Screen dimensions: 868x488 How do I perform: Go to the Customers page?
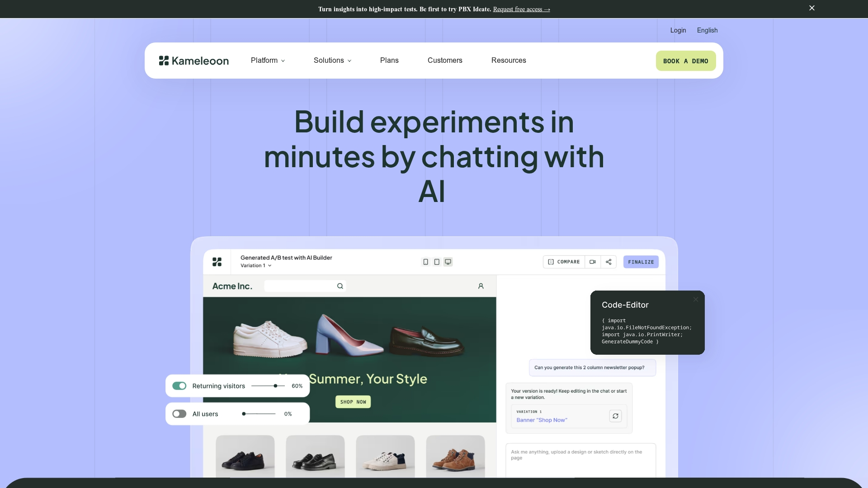click(445, 61)
